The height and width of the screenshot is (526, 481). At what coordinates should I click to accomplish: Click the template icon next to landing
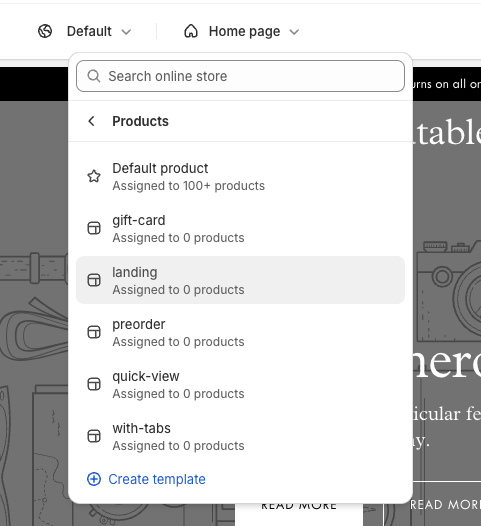(94, 280)
